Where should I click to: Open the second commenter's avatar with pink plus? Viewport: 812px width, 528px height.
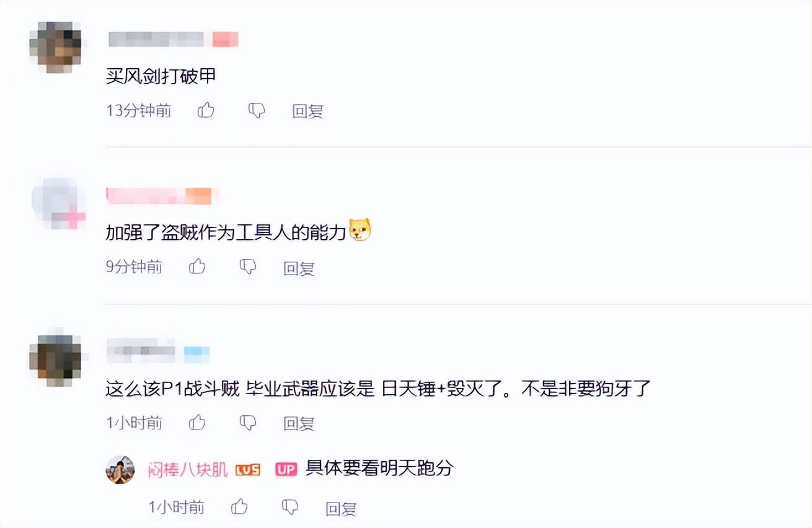59,204
